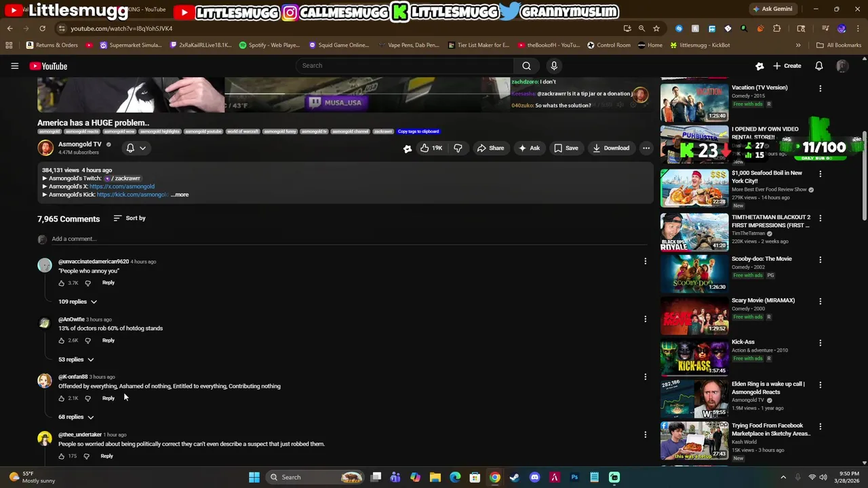This screenshot has height=488, width=868.
Task: Open All Bookmarks folder
Action: (x=839, y=45)
